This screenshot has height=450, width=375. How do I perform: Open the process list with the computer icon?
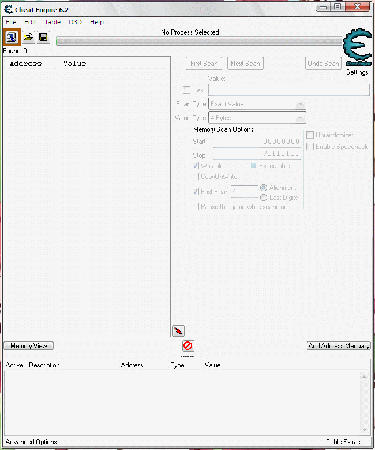12,37
